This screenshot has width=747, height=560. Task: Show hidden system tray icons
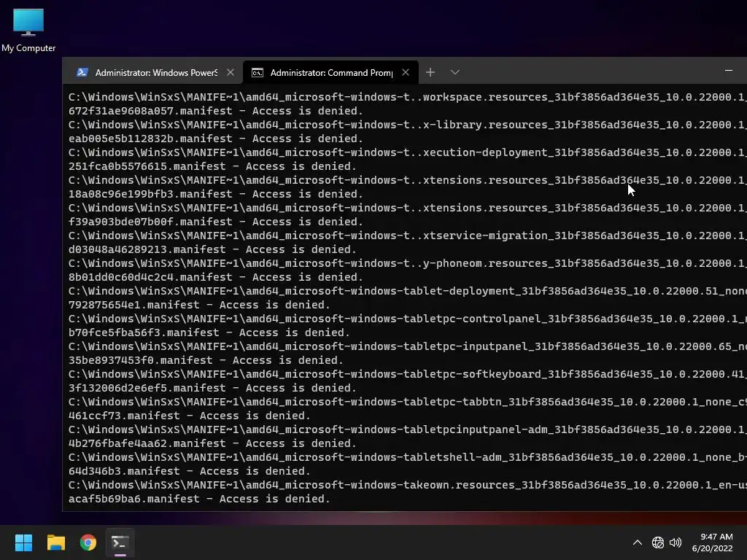tap(638, 542)
